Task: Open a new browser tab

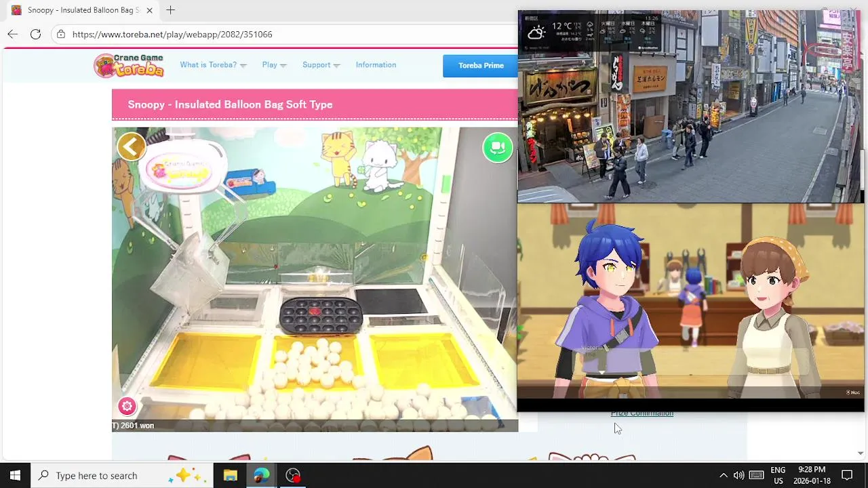Action: tap(171, 10)
